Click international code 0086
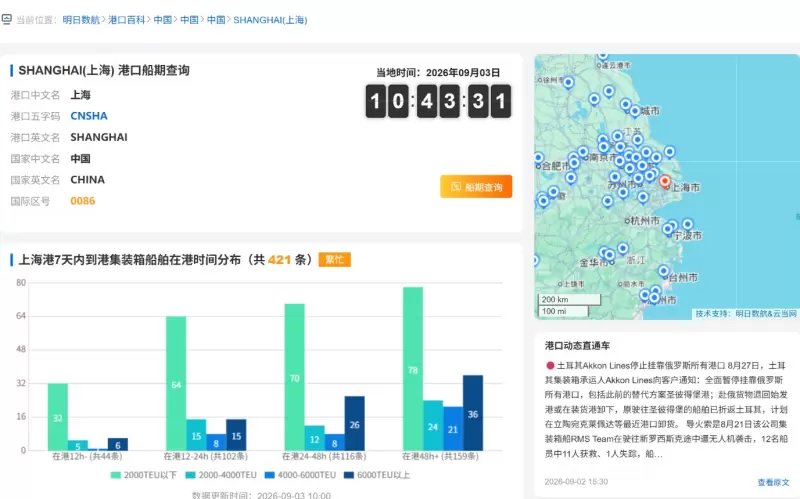Screen dimensions: 800x499 tap(83, 201)
